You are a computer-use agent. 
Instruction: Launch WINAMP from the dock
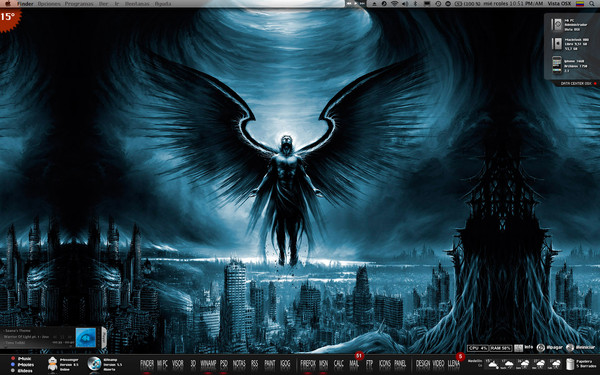208,364
